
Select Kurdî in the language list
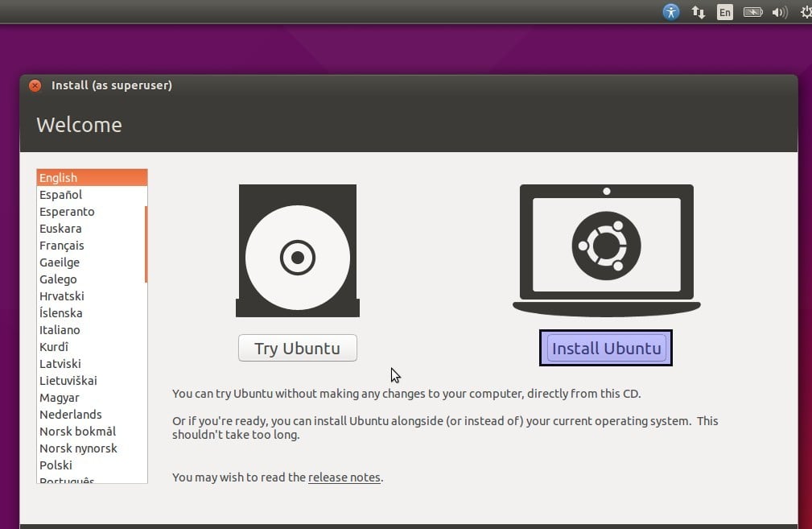93,346
